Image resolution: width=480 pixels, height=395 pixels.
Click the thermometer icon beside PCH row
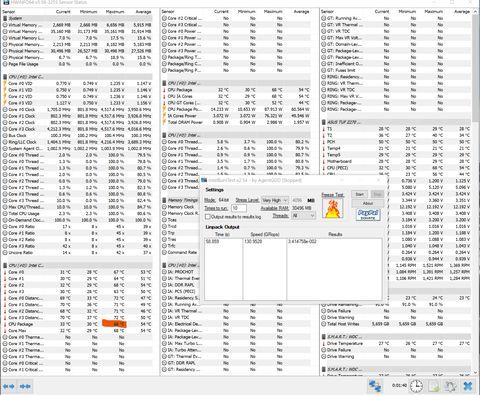[x=324, y=142]
